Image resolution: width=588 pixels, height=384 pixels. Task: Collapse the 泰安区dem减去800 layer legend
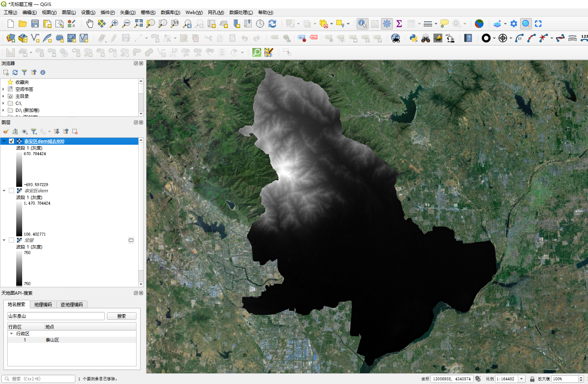pos(4,141)
